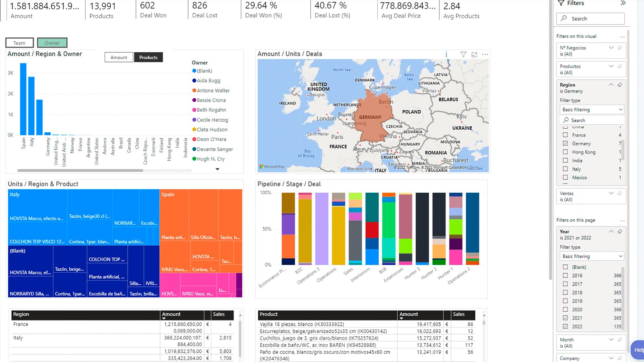644x362 pixels.
Task: Check the 2019 box in Year filter
Action: pos(566,301)
